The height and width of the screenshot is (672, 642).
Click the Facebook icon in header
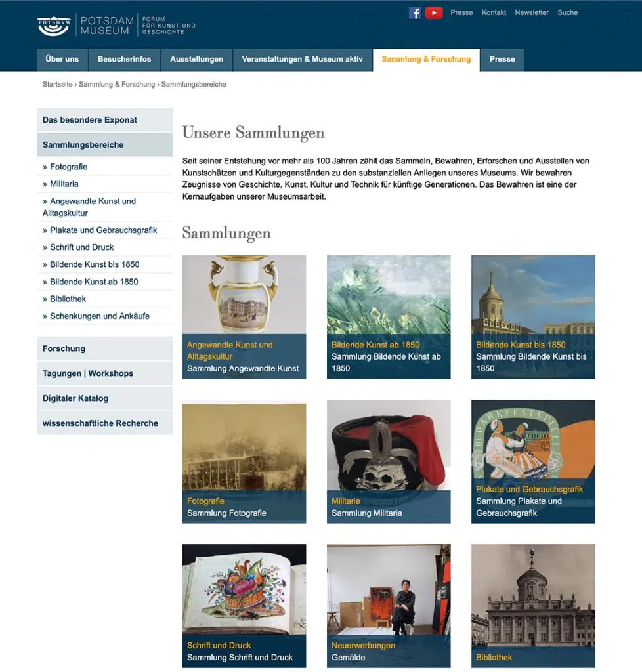coord(414,12)
